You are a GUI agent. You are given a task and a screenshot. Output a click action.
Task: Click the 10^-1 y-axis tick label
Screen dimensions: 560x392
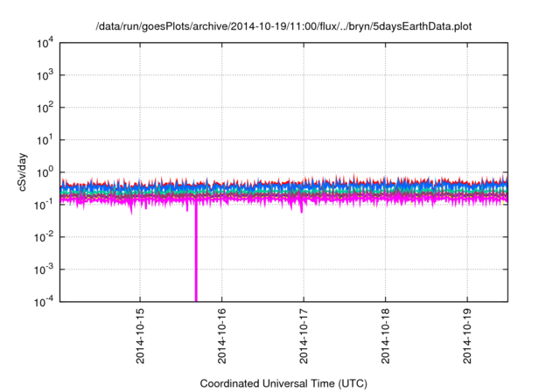pyautogui.click(x=44, y=205)
